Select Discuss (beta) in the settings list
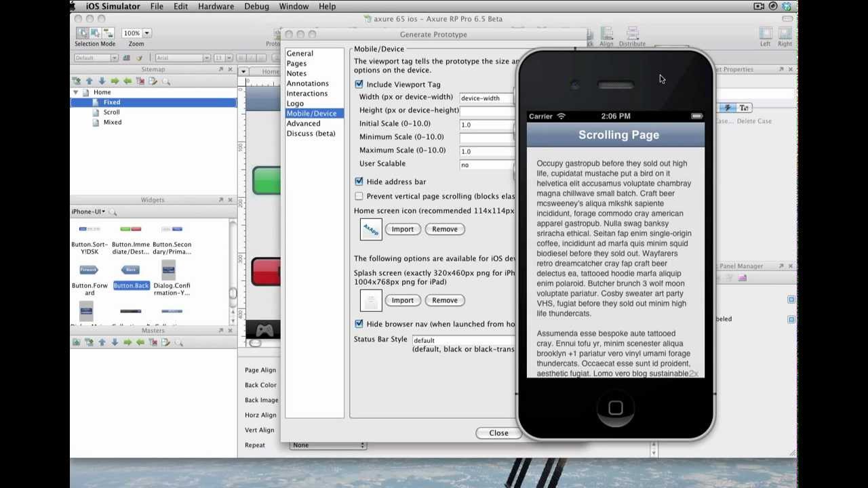 pos(311,134)
